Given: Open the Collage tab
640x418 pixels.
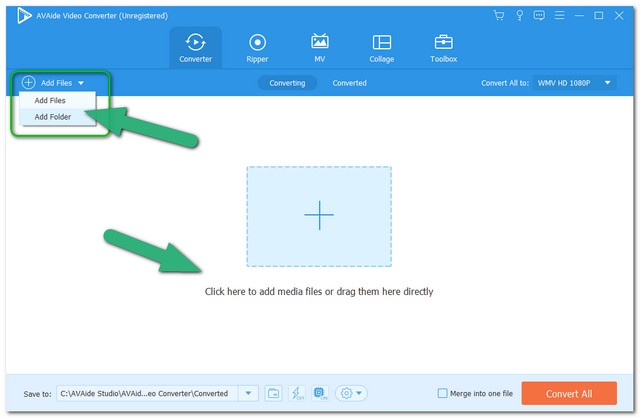Looking at the screenshot, I should coord(382,48).
